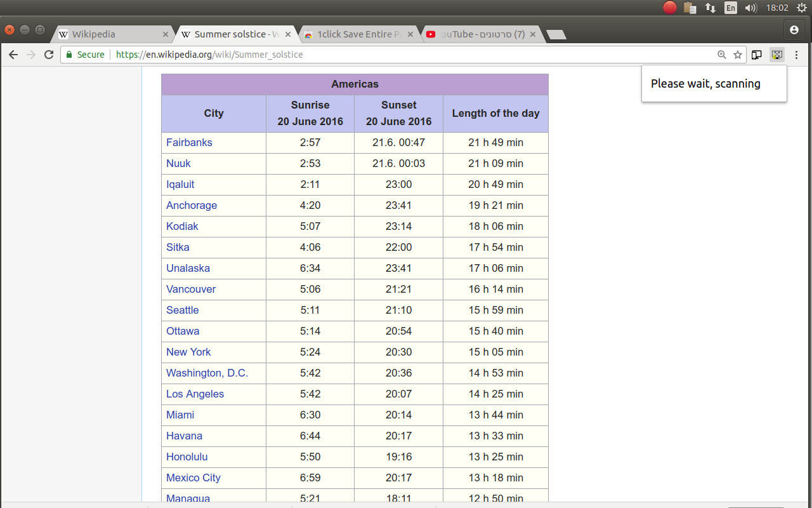Click the Length of the day header

pos(495,114)
